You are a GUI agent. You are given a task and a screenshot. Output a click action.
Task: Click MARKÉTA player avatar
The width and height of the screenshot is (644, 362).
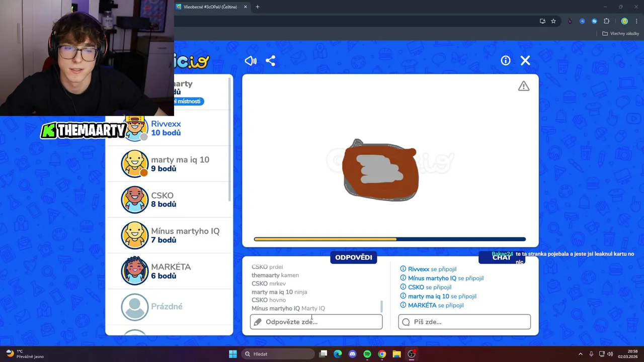click(x=135, y=271)
